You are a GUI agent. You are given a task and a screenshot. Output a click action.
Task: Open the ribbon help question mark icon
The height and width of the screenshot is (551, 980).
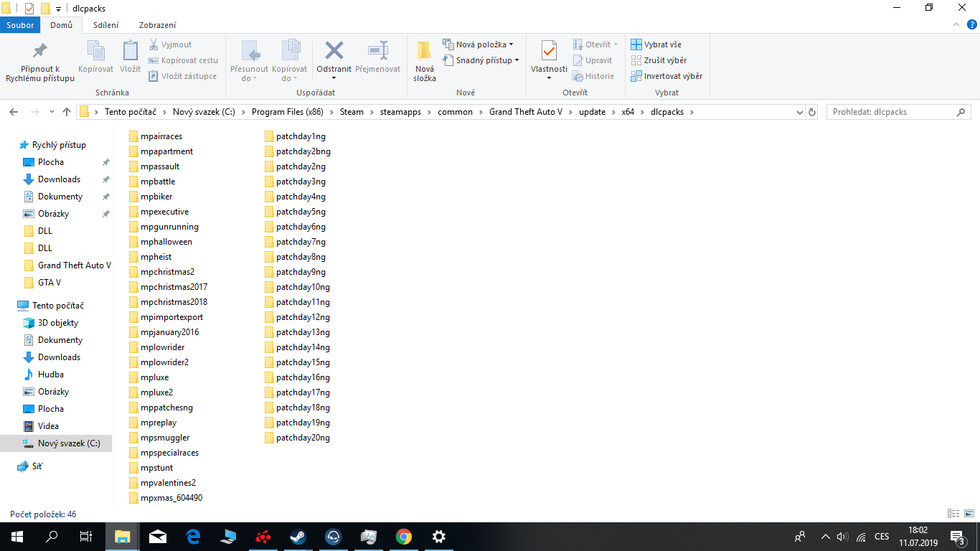(972, 24)
